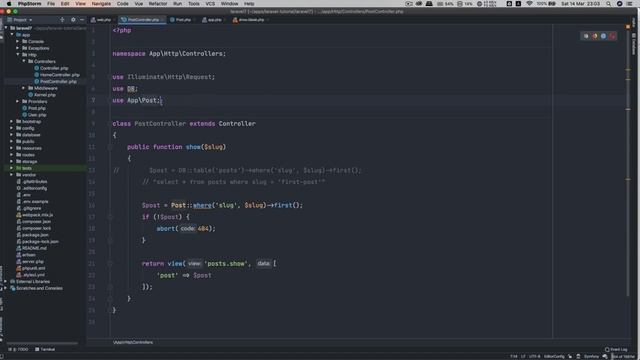Open the VCS menu
640x360 pixels.
(x=210, y=4)
